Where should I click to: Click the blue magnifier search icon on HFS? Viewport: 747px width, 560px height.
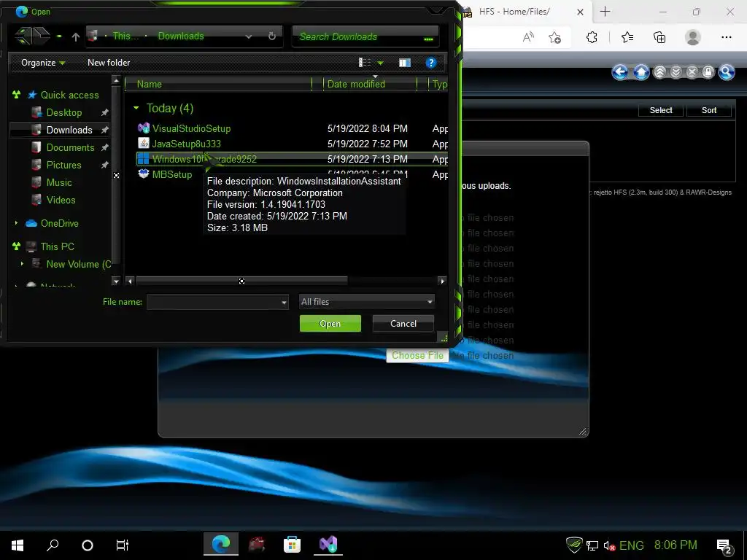(x=727, y=72)
